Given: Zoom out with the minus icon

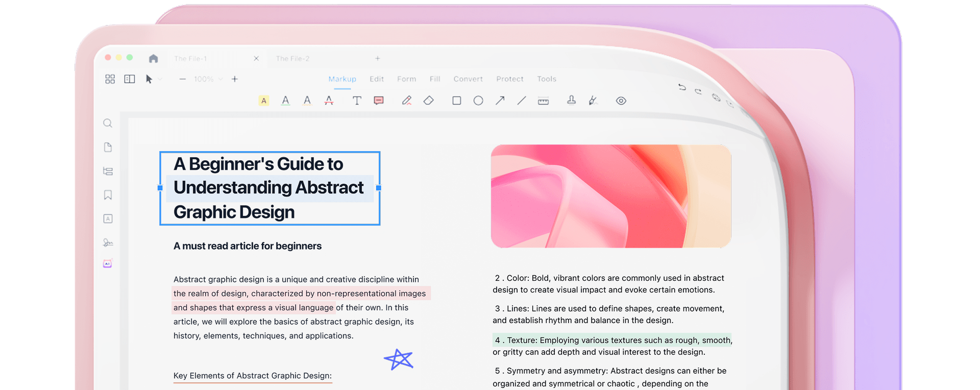Looking at the screenshot, I should 182,79.
